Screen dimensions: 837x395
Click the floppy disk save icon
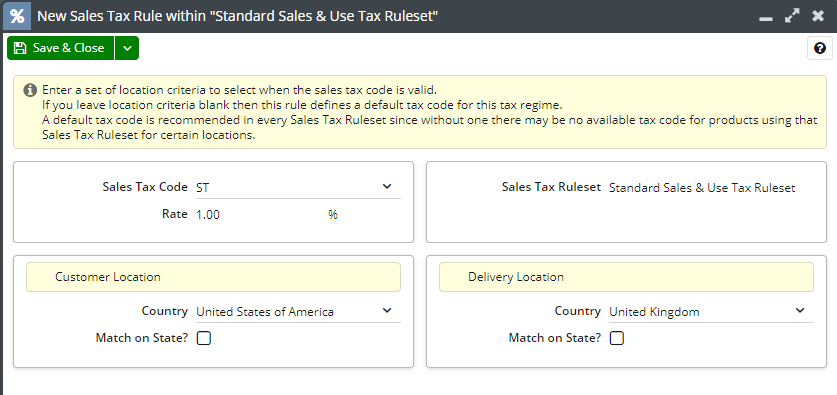[20, 48]
